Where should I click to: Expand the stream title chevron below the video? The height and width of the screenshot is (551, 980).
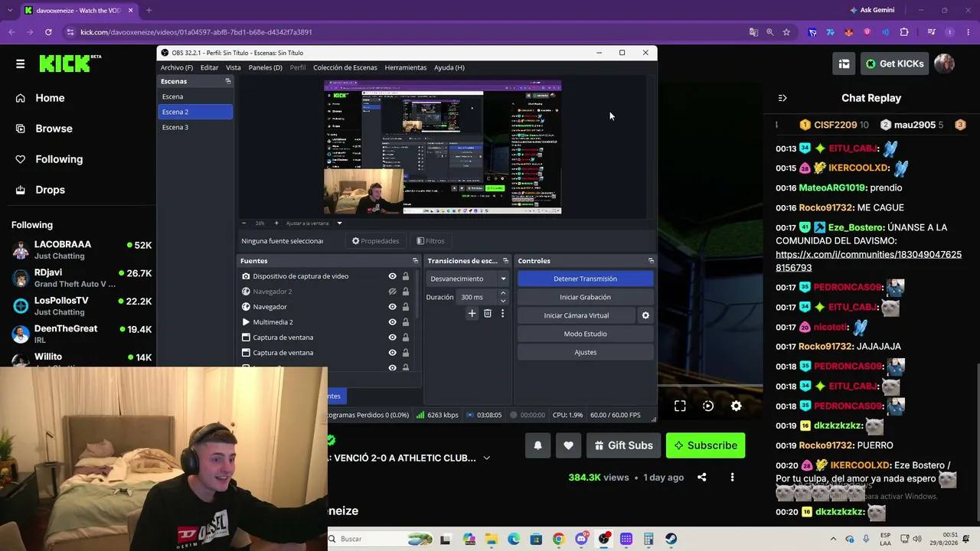coord(486,458)
